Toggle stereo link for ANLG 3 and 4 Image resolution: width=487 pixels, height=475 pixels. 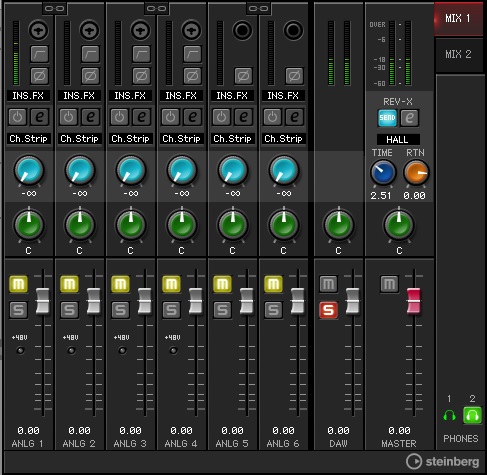coord(157,8)
